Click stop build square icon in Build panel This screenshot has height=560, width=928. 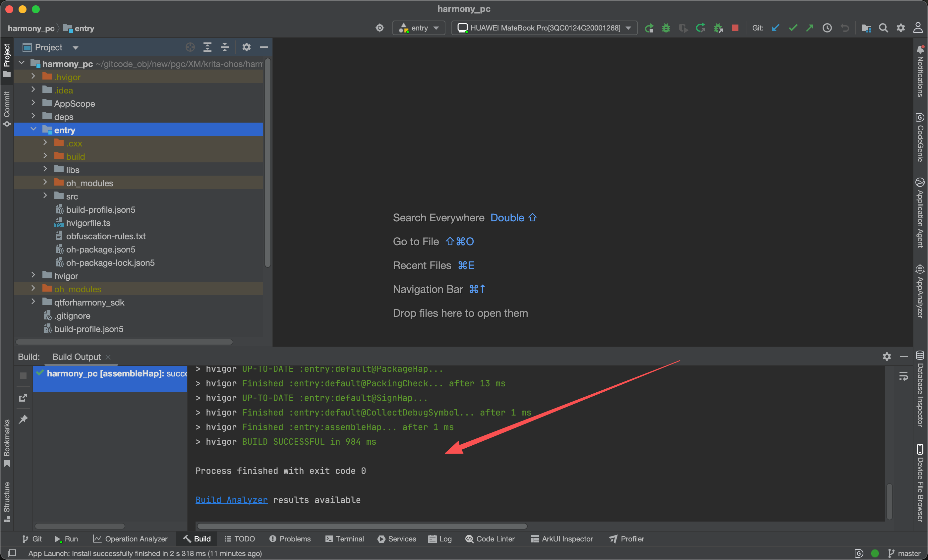(23, 375)
